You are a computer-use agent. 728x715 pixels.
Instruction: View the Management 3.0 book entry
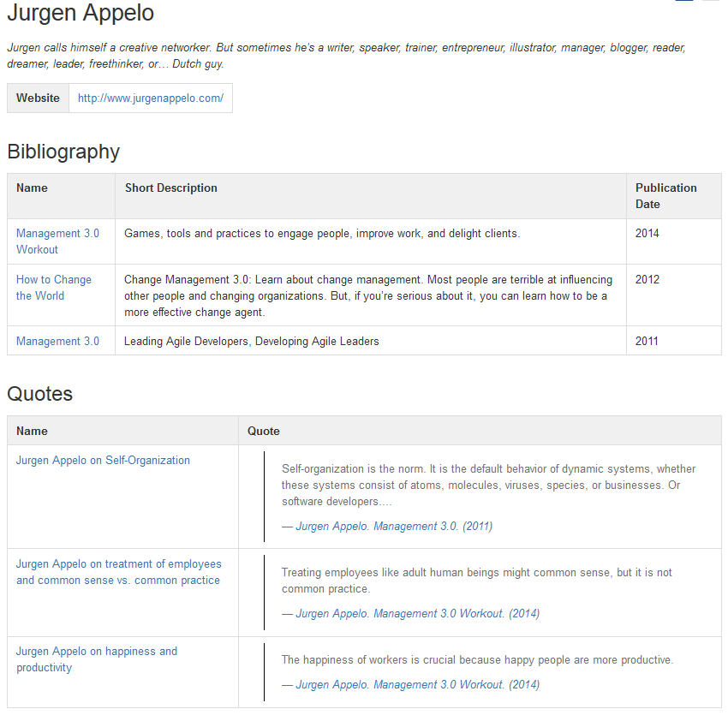pyautogui.click(x=57, y=340)
